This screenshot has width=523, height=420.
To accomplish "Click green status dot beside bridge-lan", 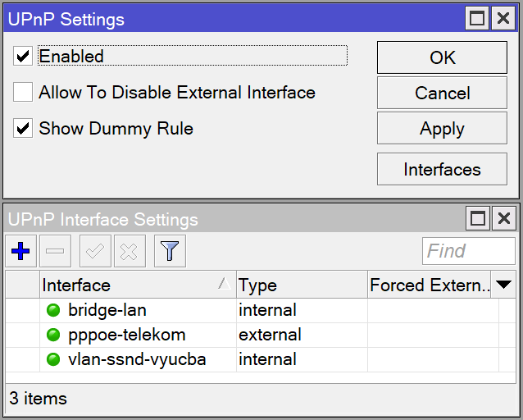I will 54,310.
